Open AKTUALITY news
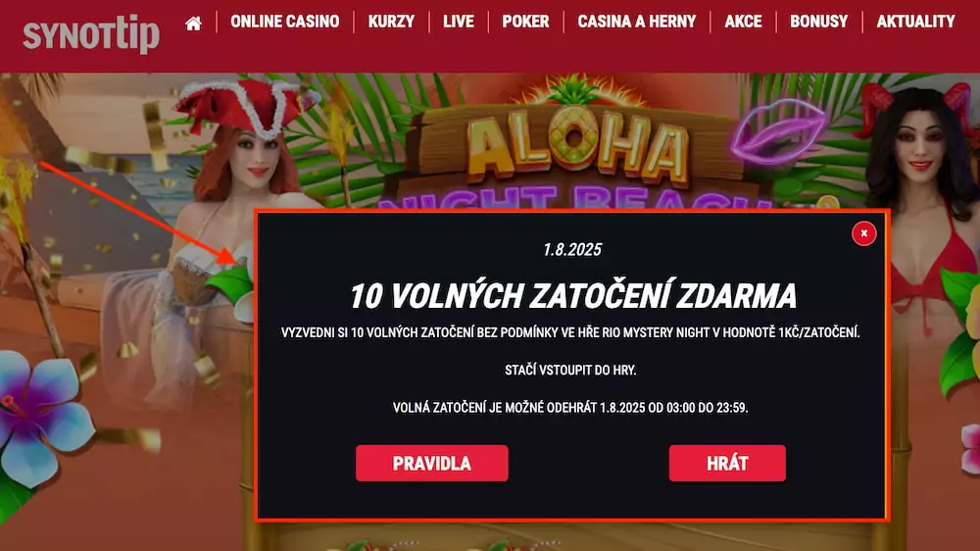The width and height of the screenshot is (980, 551). pos(915,22)
